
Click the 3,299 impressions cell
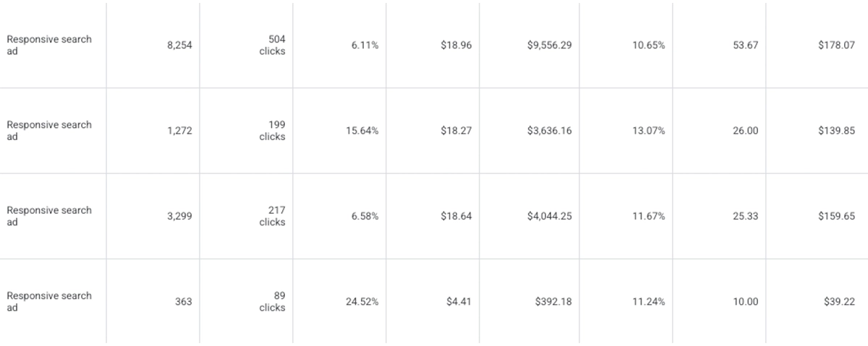[179, 216]
